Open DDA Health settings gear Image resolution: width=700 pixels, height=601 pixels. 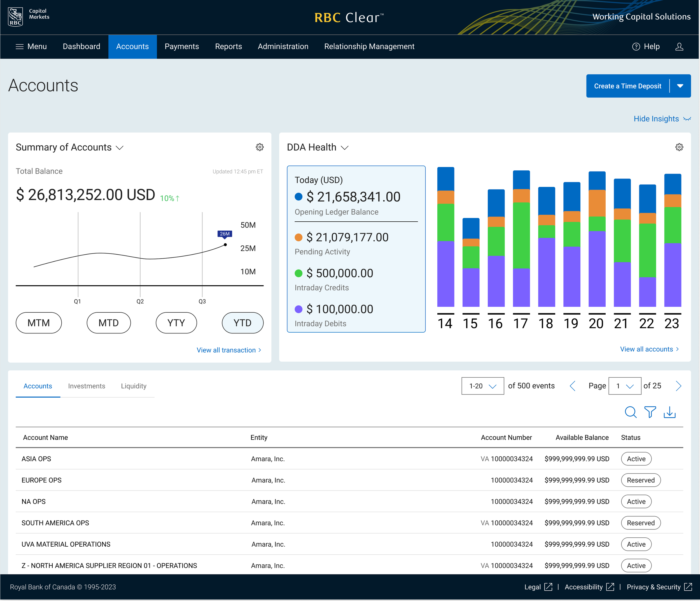tap(679, 147)
